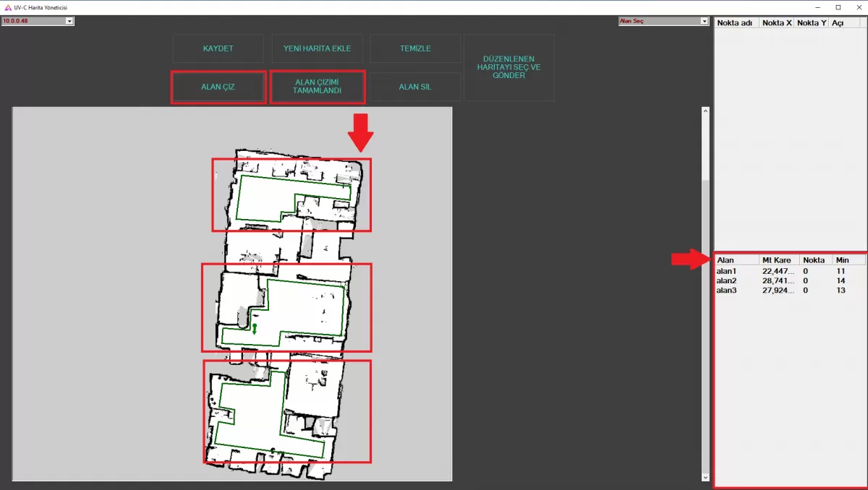Delete area using ALAN SİL

[x=415, y=87]
